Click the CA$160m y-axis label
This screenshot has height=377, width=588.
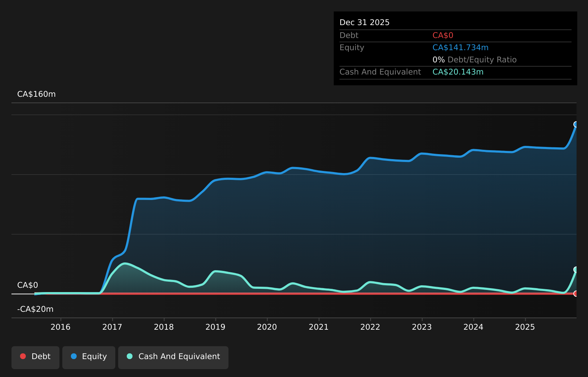(x=37, y=94)
